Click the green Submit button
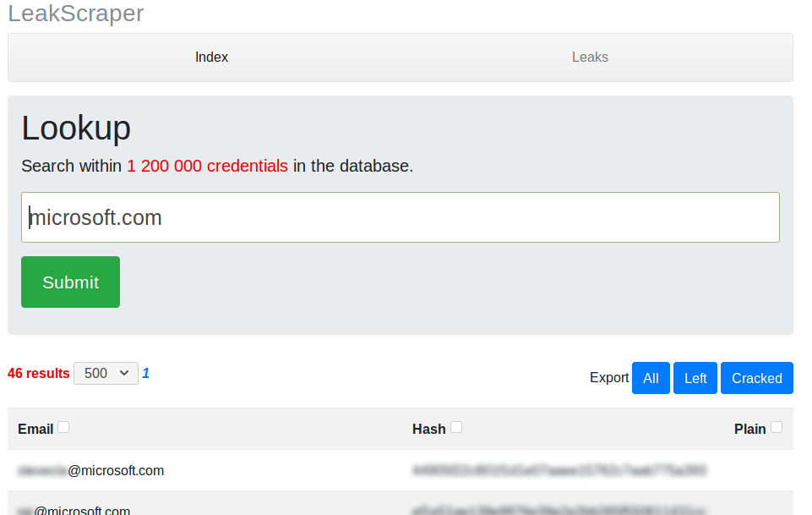 pyautogui.click(x=70, y=282)
